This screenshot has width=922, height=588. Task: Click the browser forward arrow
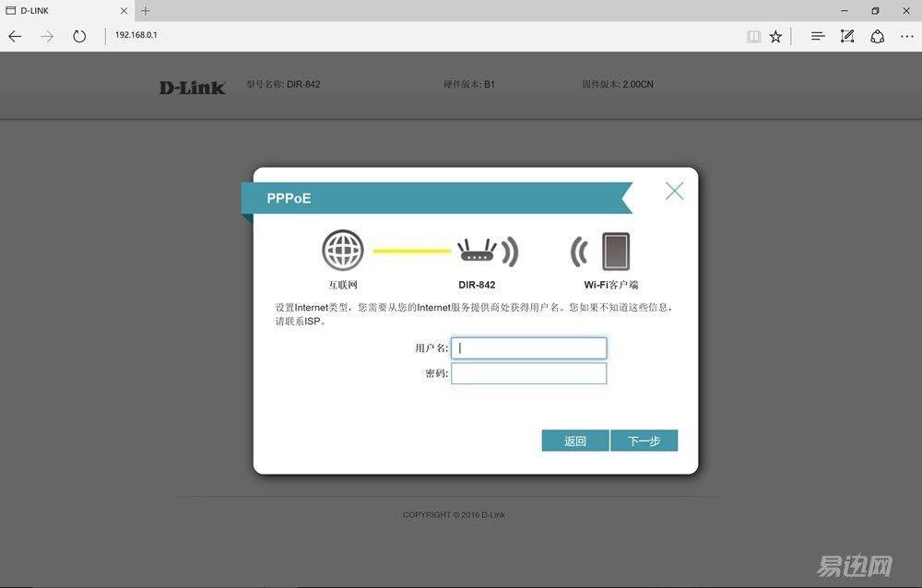tap(47, 37)
